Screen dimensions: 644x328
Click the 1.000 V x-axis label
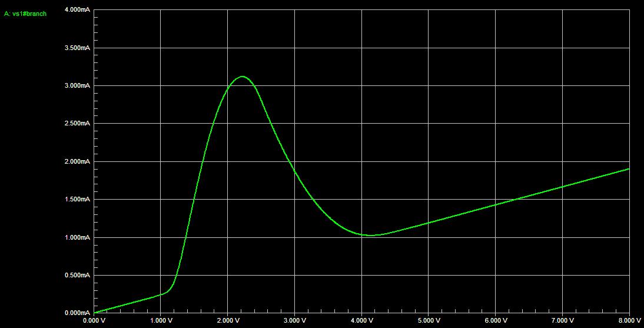[161, 321]
